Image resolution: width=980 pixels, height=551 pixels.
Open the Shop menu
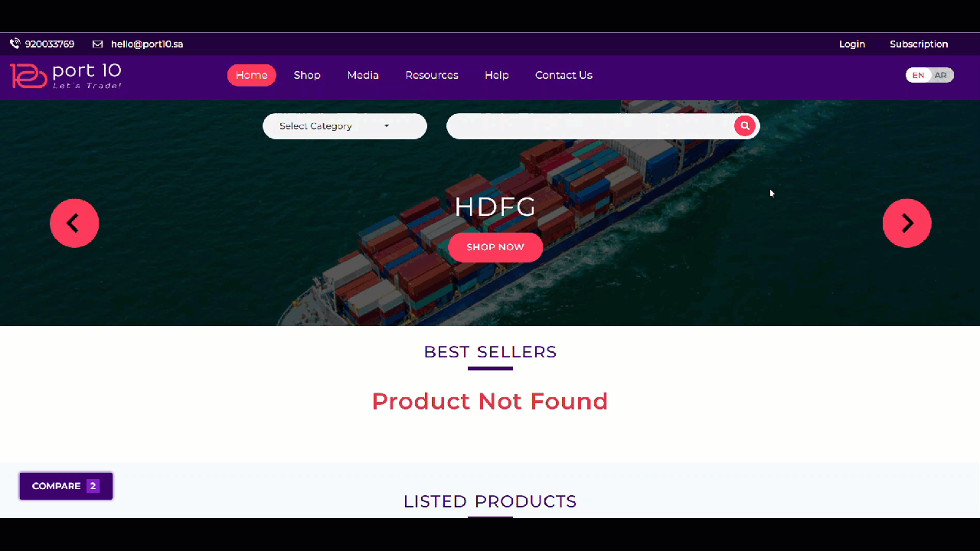[307, 75]
